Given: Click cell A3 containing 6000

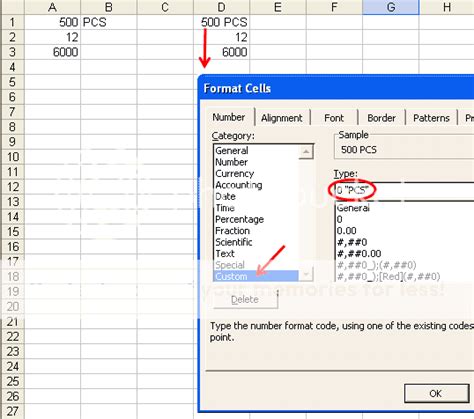Looking at the screenshot, I should 52,52.
